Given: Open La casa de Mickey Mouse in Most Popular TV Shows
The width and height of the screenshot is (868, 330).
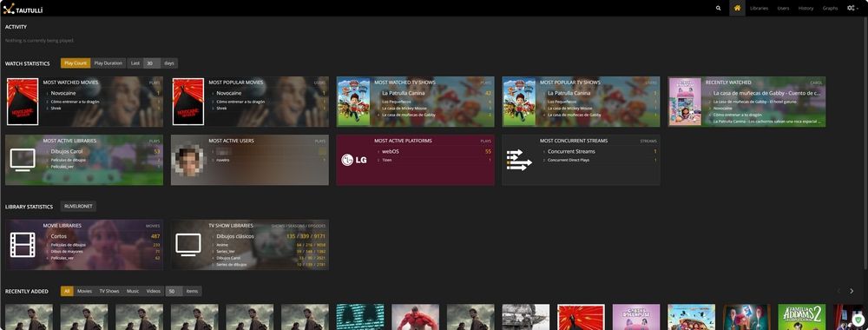Looking at the screenshot, I should click(569, 108).
